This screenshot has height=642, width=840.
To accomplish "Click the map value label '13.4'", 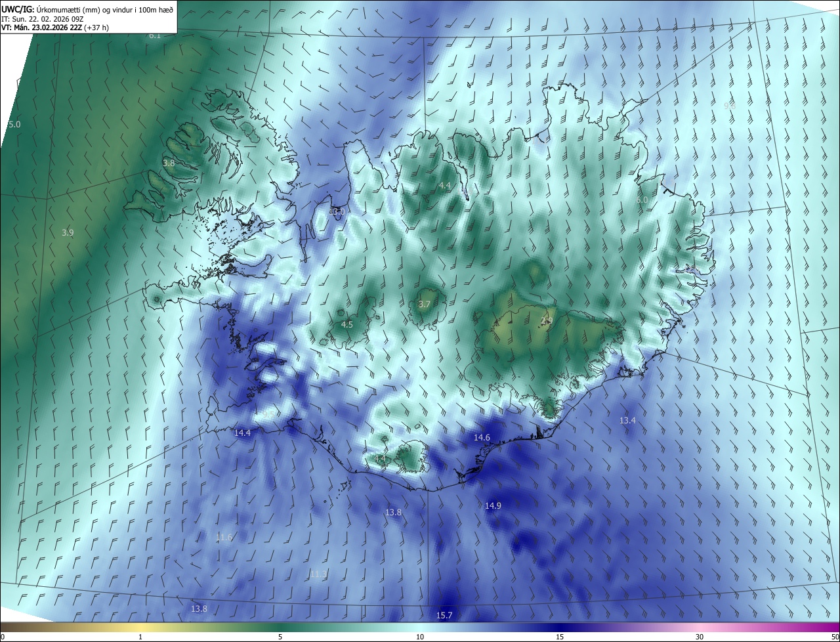I will 628,420.
